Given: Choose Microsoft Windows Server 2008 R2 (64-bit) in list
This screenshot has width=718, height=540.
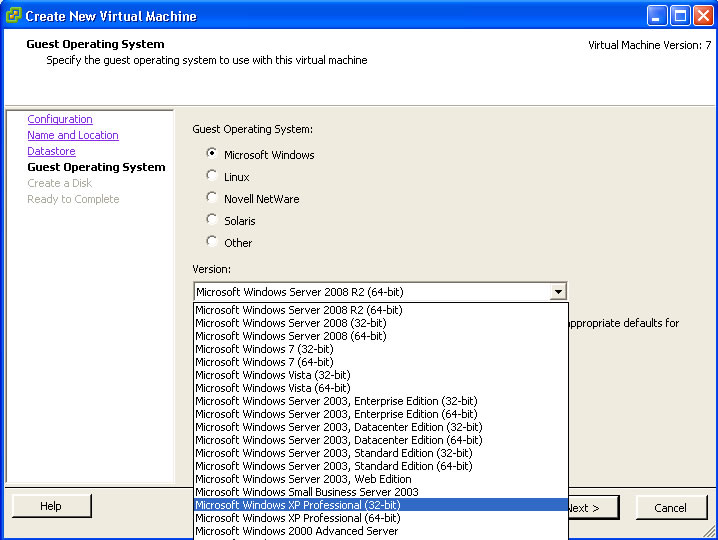Looking at the screenshot, I should tap(381, 310).
